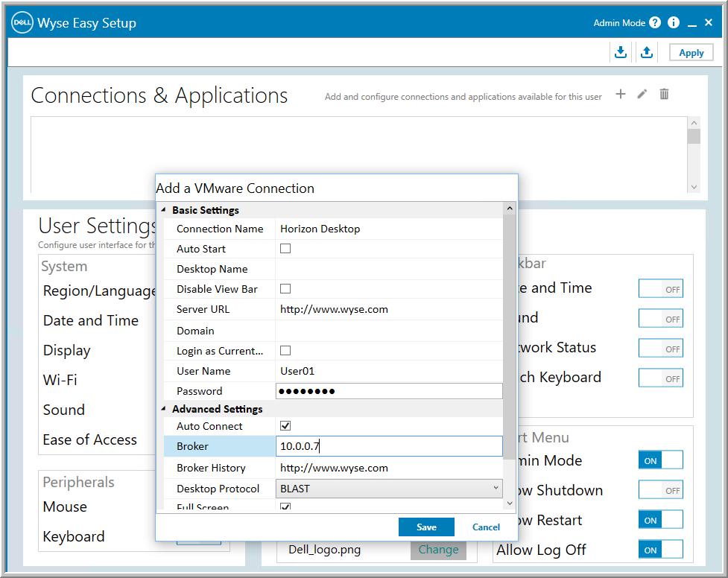Viewport: 728px width, 578px height.
Task: Turn on the Network Status toggle
Action: pyautogui.click(x=661, y=348)
